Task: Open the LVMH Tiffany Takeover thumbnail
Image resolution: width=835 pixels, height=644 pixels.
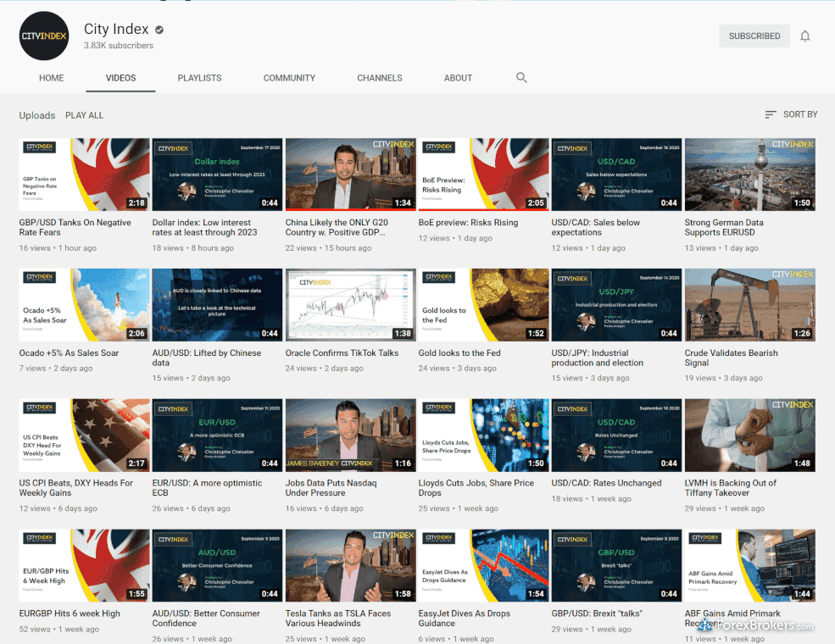Action: tap(749, 436)
